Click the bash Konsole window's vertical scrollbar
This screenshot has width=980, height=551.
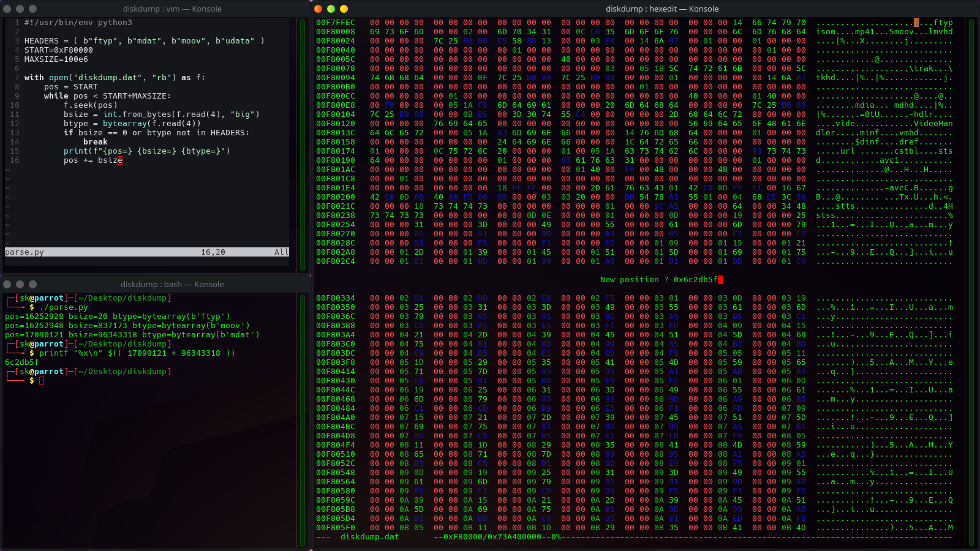tap(303, 420)
